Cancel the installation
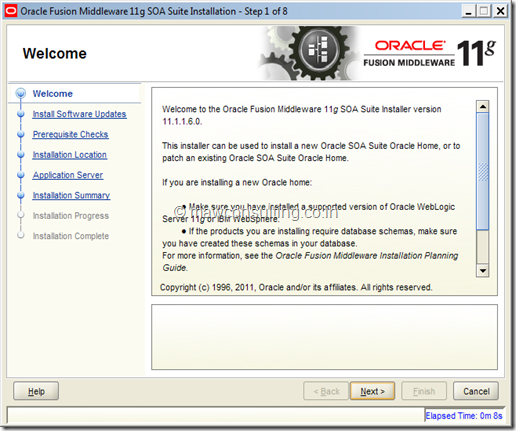 [476, 391]
